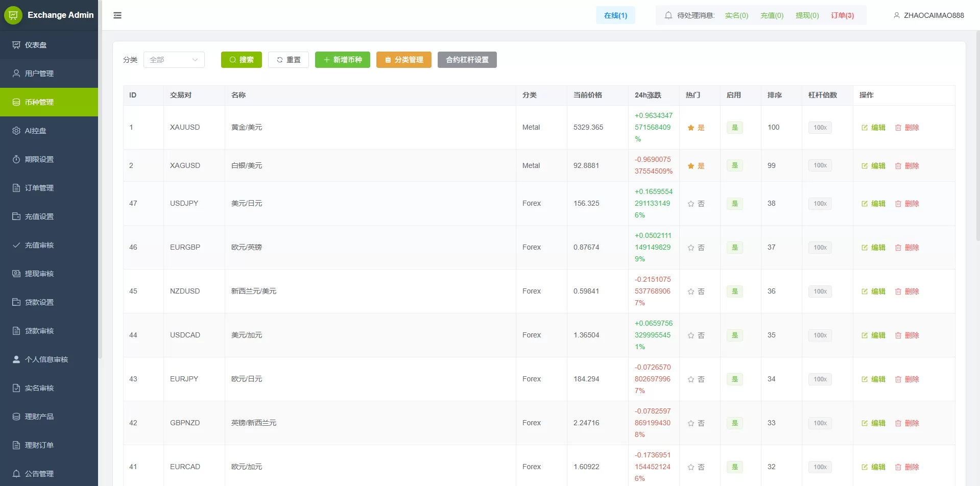
Task: Click the green 新增币种 button
Action: click(x=342, y=60)
